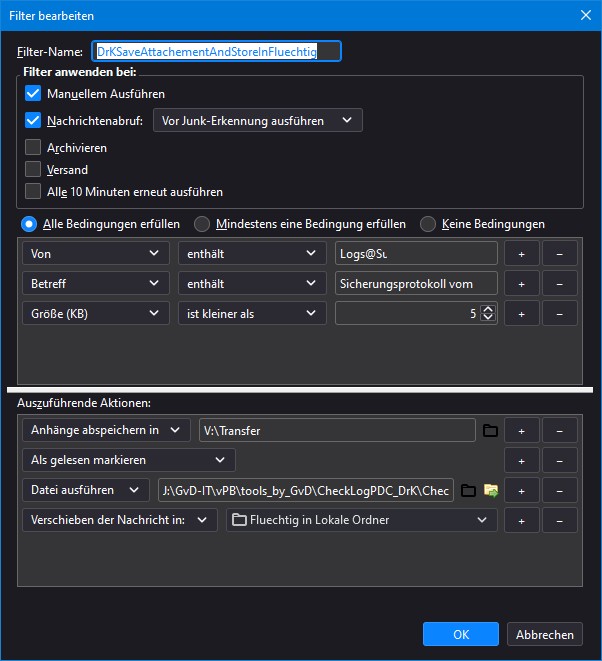Open Anhänge abspeichern in action dropdown

coord(106,430)
